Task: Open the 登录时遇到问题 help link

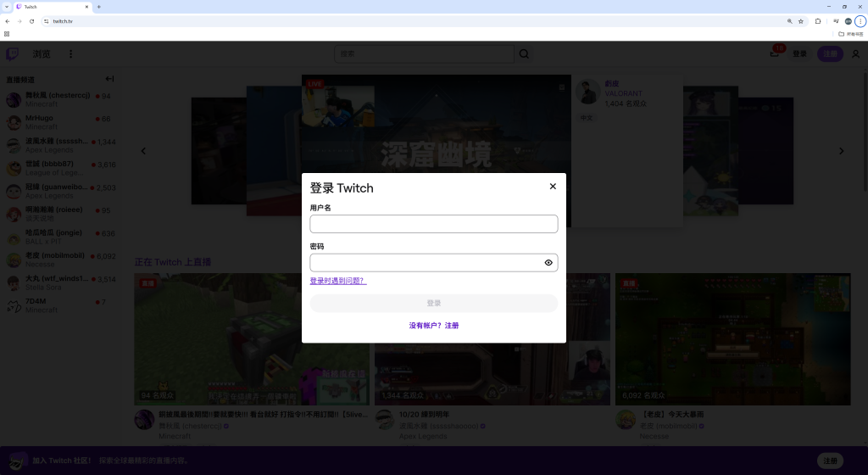Action: click(337, 281)
